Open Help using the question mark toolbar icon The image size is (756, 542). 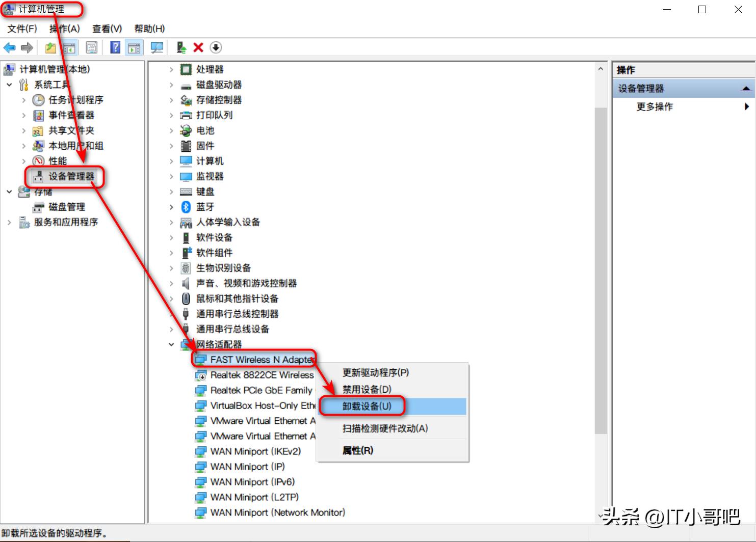[x=116, y=47]
